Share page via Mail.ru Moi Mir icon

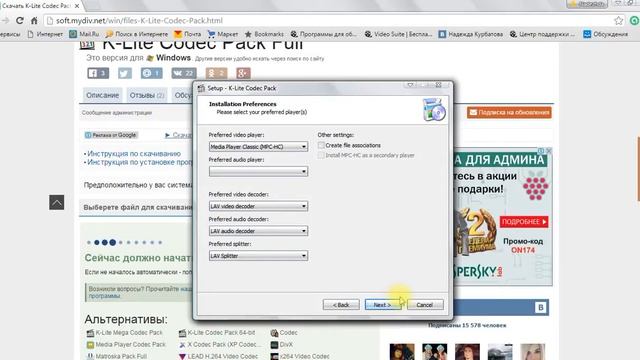click(x=151, y=73)
